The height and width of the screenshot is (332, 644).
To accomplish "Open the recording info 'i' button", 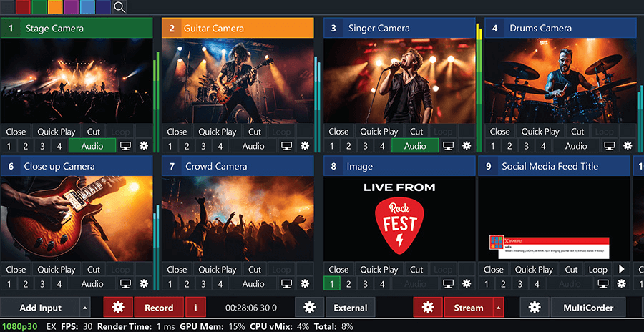I will click(195, 308).
